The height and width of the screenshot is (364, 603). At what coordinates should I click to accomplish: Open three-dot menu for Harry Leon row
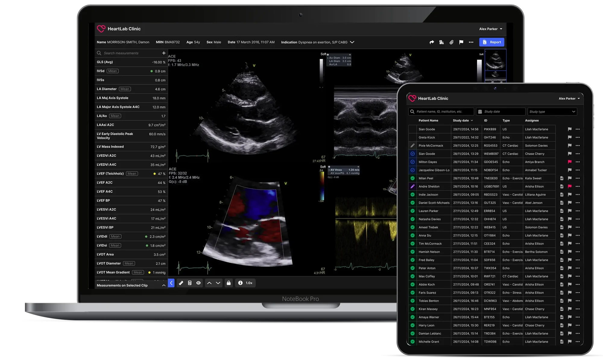pyautogui.click(x=577, y=325)
